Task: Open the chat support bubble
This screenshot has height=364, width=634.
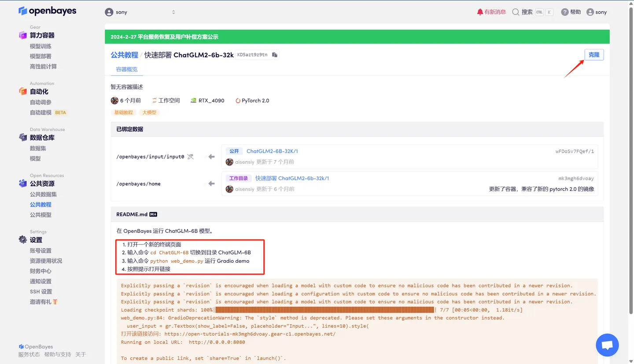Action: 607,345
